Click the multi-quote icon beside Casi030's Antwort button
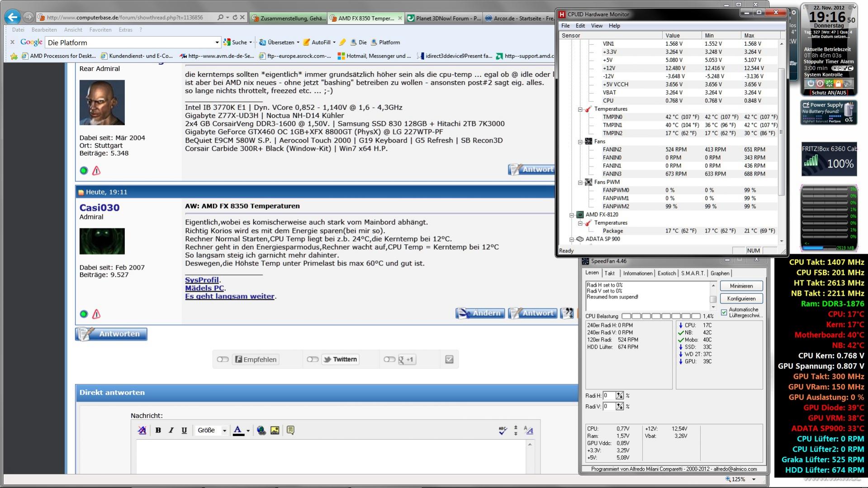Viewport: 868px width, 488px height. tap(567, 313)
